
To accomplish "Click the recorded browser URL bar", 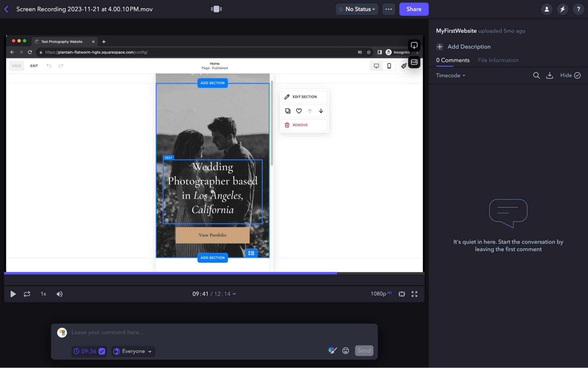I will point(204,52).
